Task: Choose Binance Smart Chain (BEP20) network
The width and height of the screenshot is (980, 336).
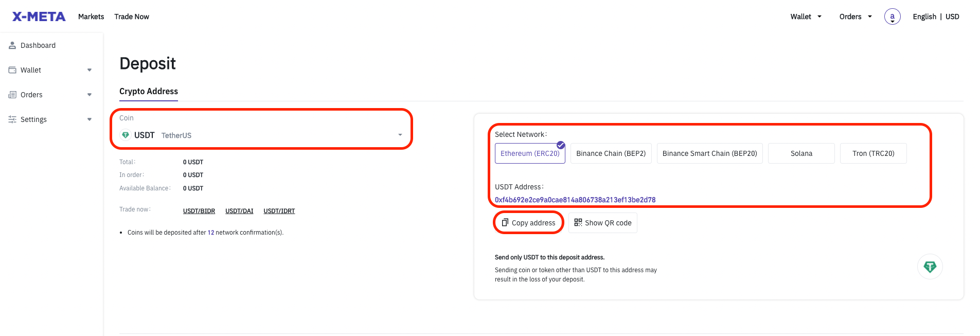Action: pos(709,153)
